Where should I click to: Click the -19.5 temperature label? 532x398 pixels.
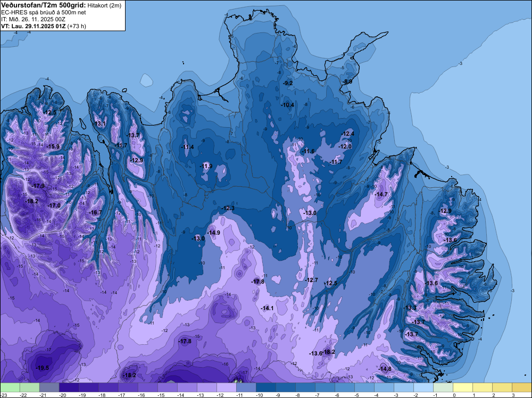point(43,368)
